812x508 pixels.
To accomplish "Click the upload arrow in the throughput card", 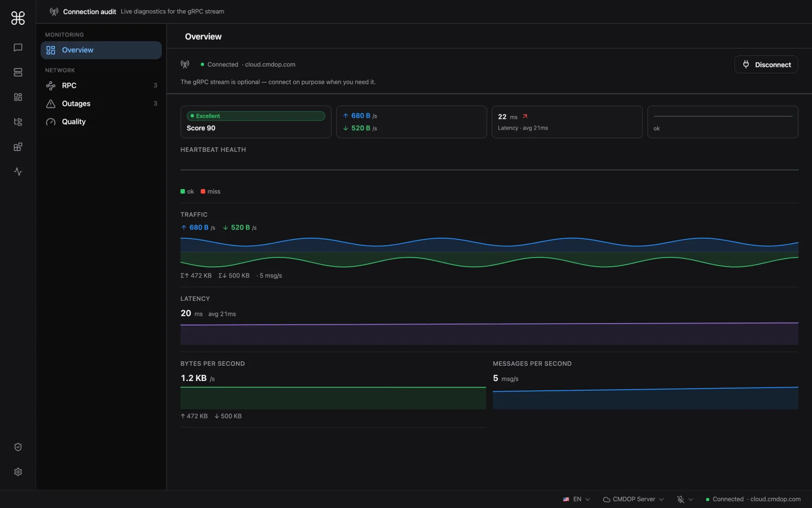I will (346, 116).
